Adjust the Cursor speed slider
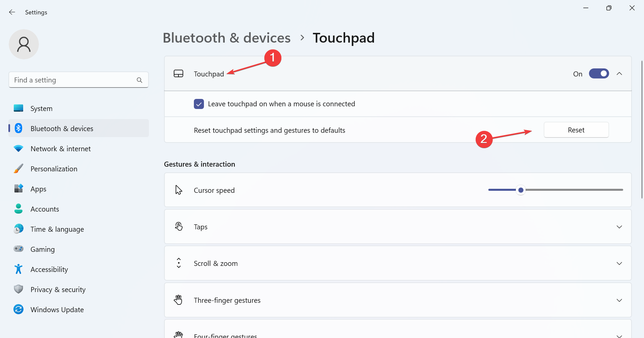Screen dimensions: 644x338 pyautogui.click(x=520, y=190)
